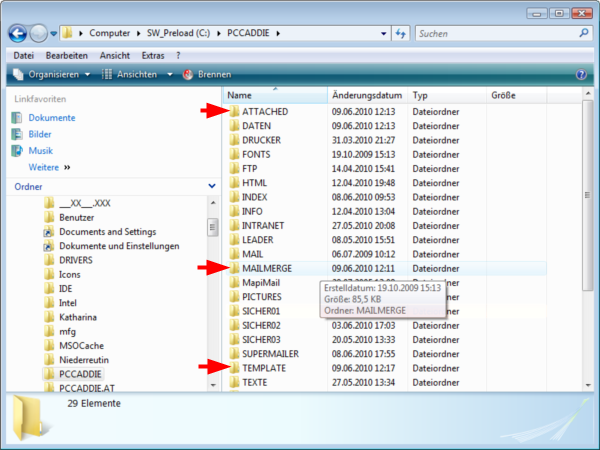Screen dimensions: 600x450
Task: Open the Musik favorite link
Action: click(x=41, y=151)
